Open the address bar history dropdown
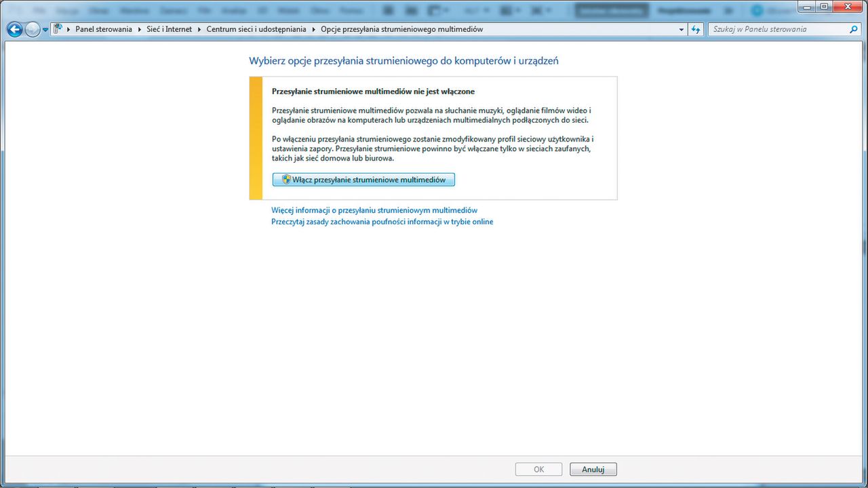This screenshot has width=868, height=488. [x=682, y=30]
